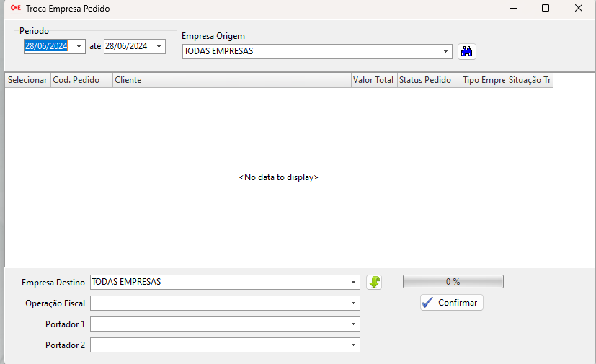Image resolution: width=596 pixels, height=364 pixels.
Task: Maximize the Troca Empresa Pedido window
Action: [546, 9]
